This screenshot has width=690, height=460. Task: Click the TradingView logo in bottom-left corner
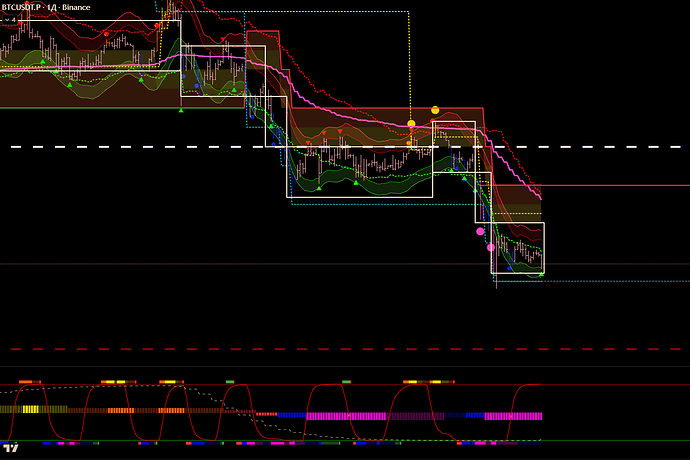point(12,450)
